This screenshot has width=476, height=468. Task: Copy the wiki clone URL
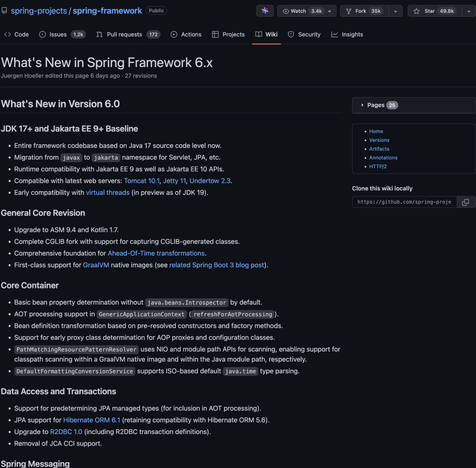[465, 202]
